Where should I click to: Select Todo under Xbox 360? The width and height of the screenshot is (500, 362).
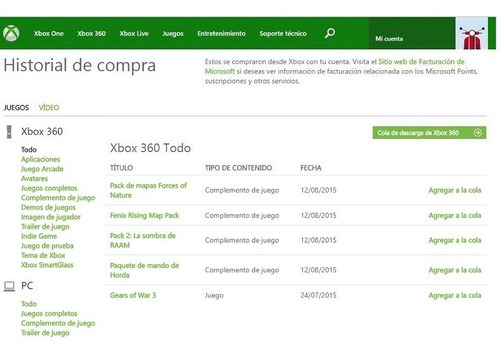point(29,150)
